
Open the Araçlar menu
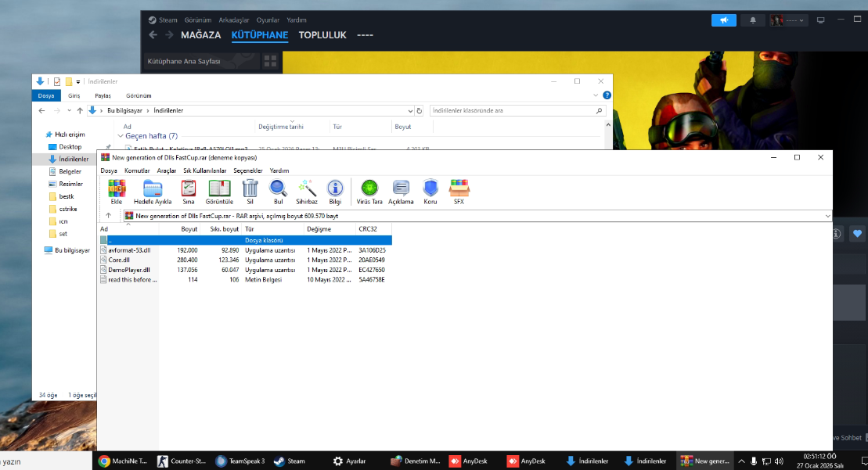pyautogui.click(x=167, y=170)
